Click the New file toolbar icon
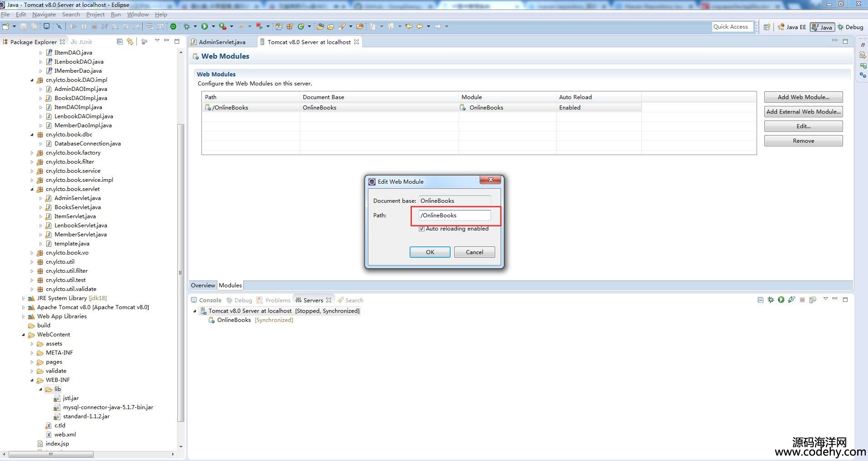The height and width of the screenshot is (461, 868). click(5, 26)
